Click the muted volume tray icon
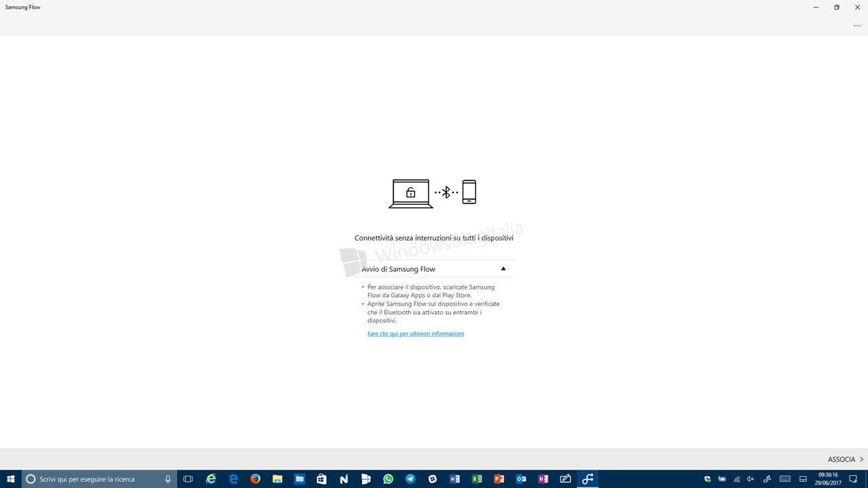The image size is (868, 488). pyautogui.click(x=751, y=479)
